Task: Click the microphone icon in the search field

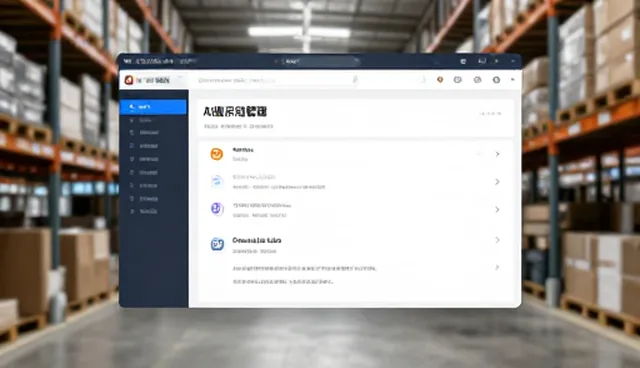Action: click(x=355, y=80)
